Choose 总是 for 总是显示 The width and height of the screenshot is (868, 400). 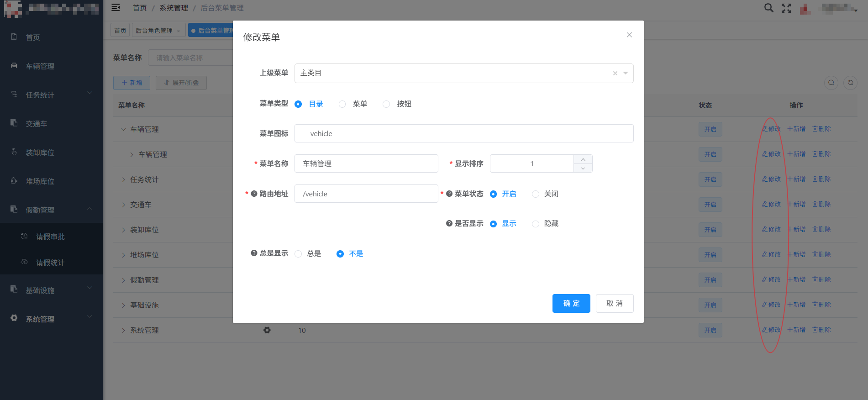point(298,254)
